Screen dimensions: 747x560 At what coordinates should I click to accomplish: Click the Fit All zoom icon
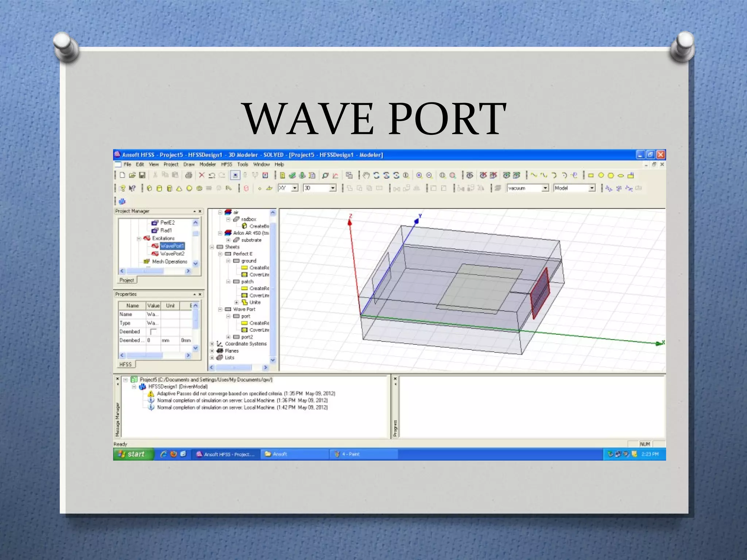coord(442,175)
